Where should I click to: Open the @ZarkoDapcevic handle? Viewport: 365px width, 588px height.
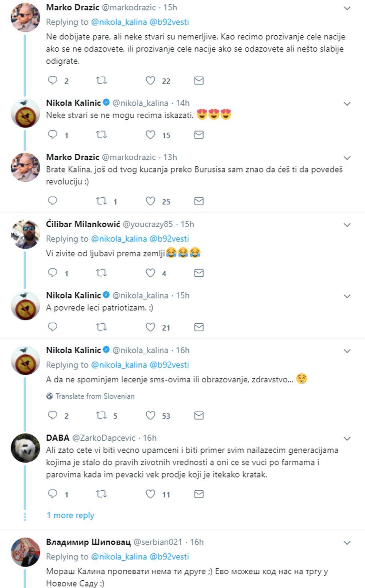pyautogui.click(x=104, y=438)
